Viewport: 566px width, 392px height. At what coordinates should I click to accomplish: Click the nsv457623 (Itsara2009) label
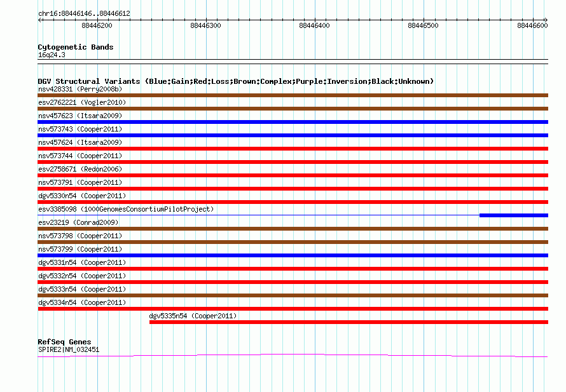(80, 116)
